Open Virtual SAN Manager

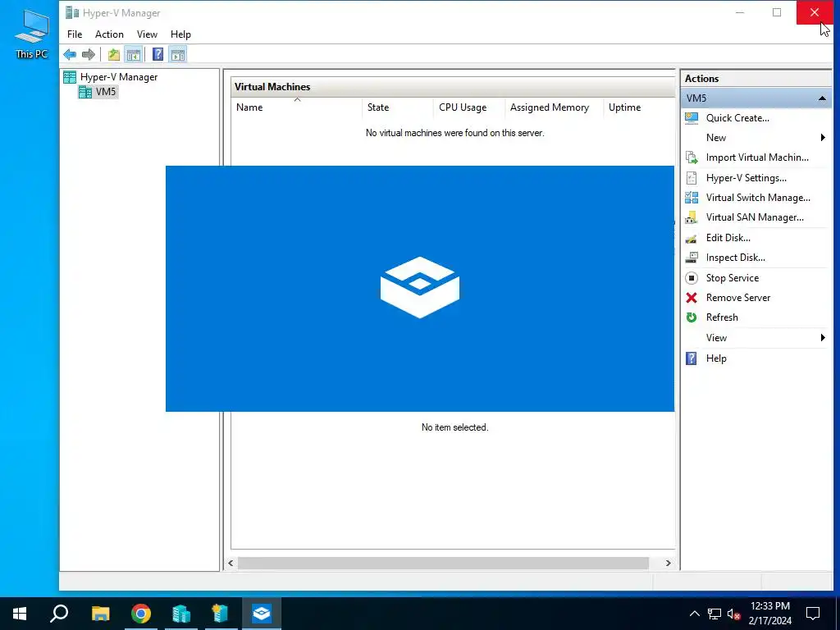click(x=755, y=217)
